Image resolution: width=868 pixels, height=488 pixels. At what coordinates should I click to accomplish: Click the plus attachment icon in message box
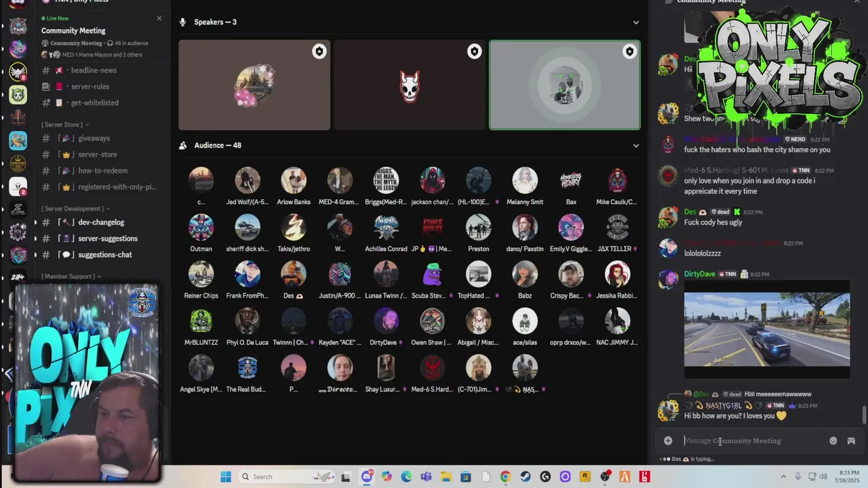pyautogui.click(x=668, y=441)
